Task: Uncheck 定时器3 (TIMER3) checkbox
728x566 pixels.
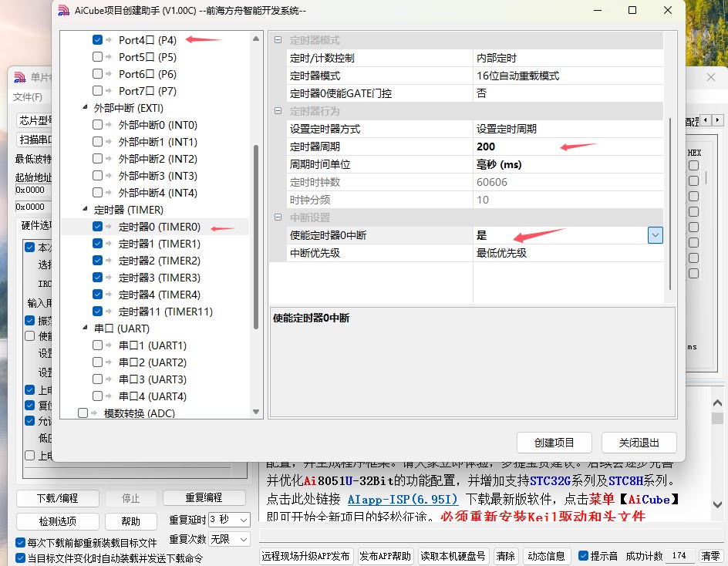Action: (97, 277)
